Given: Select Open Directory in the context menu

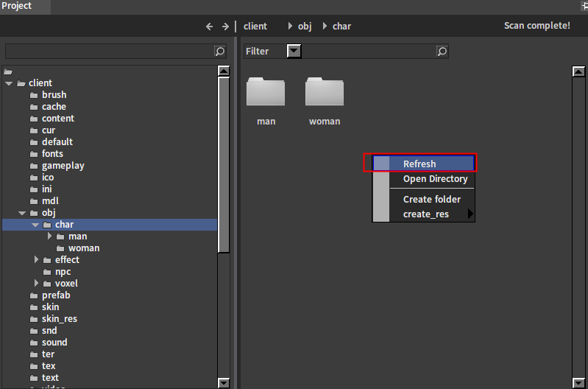Looking at the screenshot, I should tap(435, 179).
